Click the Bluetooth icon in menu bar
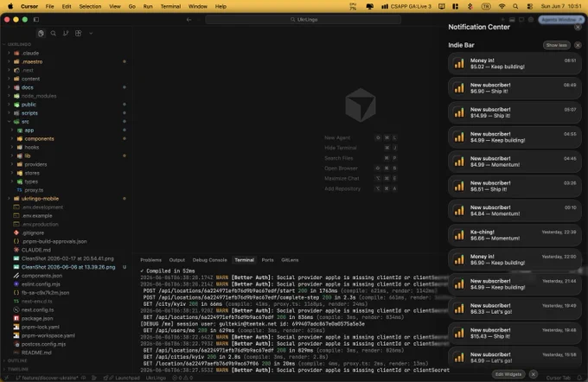Image resolution: width=588 pixels, height=382 pixels. tap(470, 6)
